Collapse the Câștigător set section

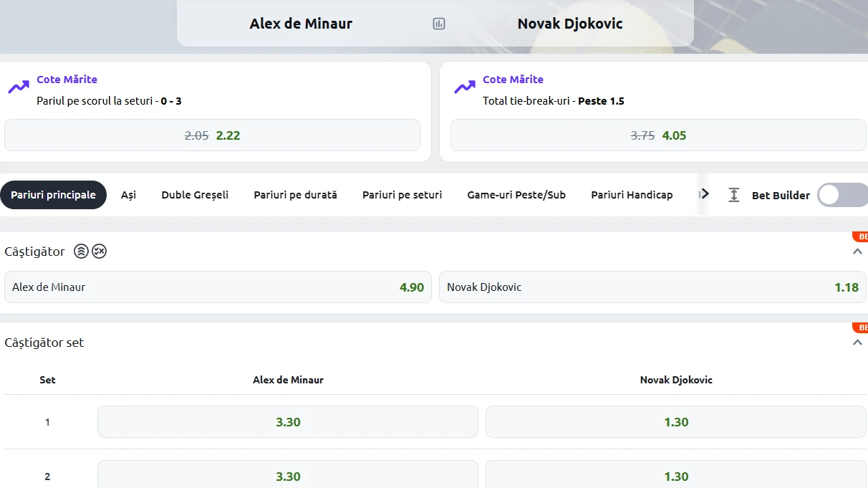857,343
